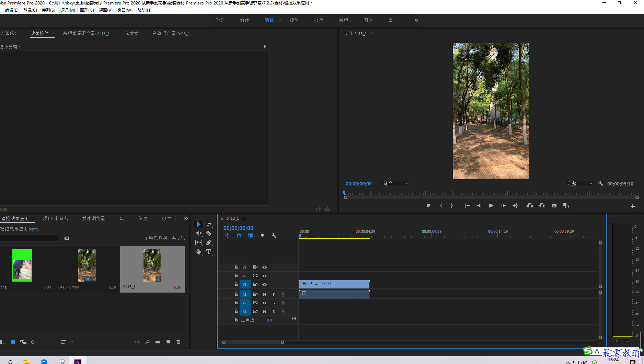Screen dimensions: 644x364
Task: Open the 编辑(E) menu
Action: tap(12, 10)
